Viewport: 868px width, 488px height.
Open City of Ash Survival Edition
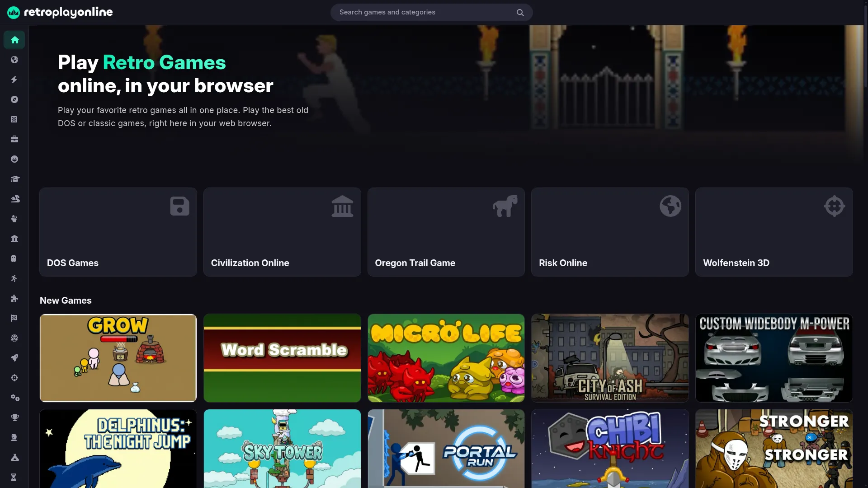[x=610, y=358]
